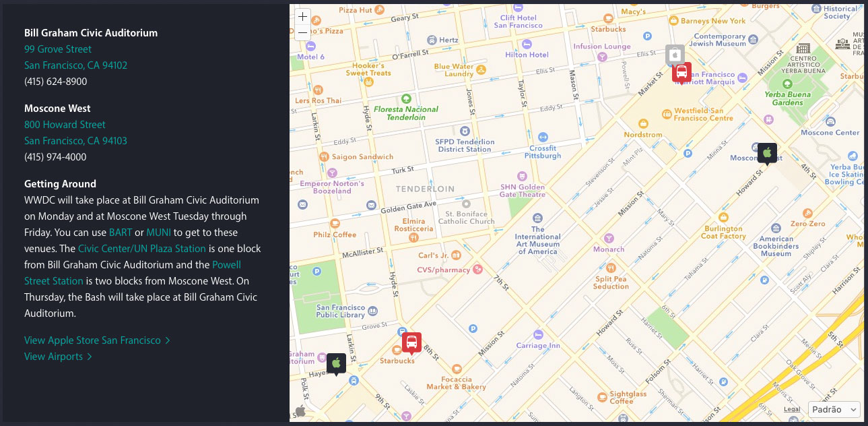Open the 800 Howard Street address link
Screen dimensions: 868x426
65,125
